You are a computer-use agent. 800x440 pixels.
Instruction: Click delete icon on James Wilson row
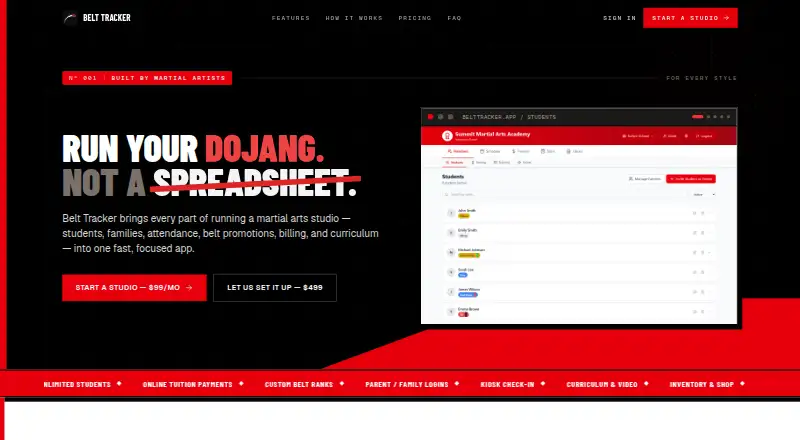click(x=703, y=292)
